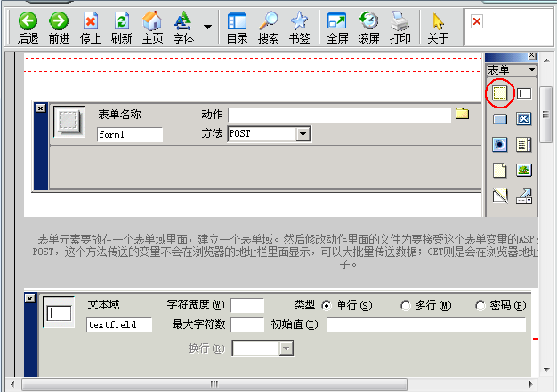The height and width of the screenshot is (392, 557).
Task: Click the insert image field icon in 表单 panel
Action: pyautogui.click(x=524, y=170)
